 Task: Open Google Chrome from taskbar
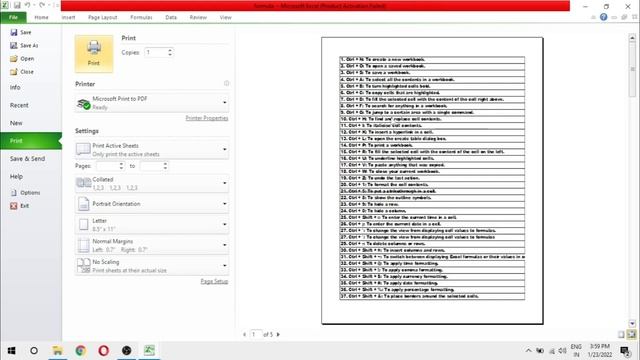pos(80,351)
